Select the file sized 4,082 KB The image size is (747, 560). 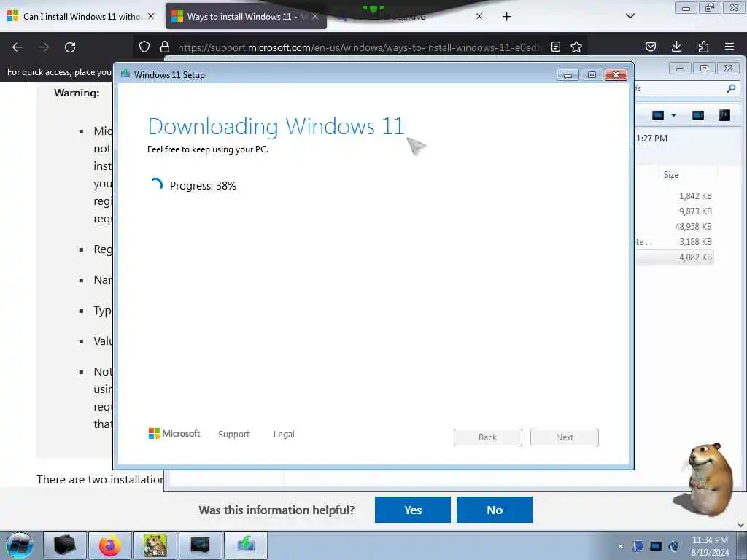pyautogui.click(x=675, y=257)
